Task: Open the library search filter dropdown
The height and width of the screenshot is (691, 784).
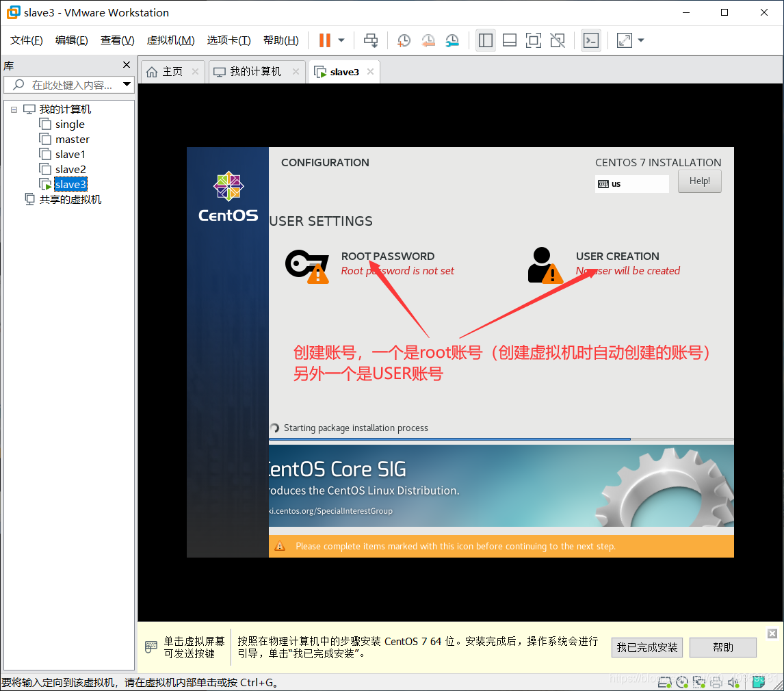Action: 127,85
